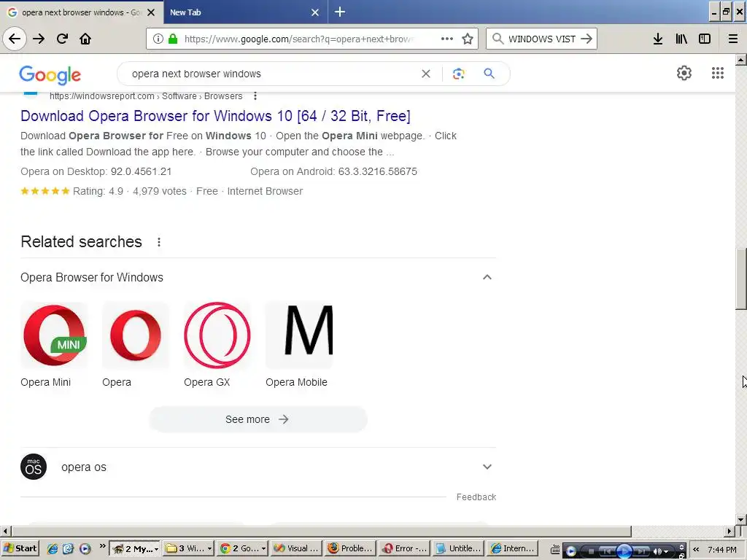
Task: Switch to the Error -... taskbar window
Action: tap(404, 548)
